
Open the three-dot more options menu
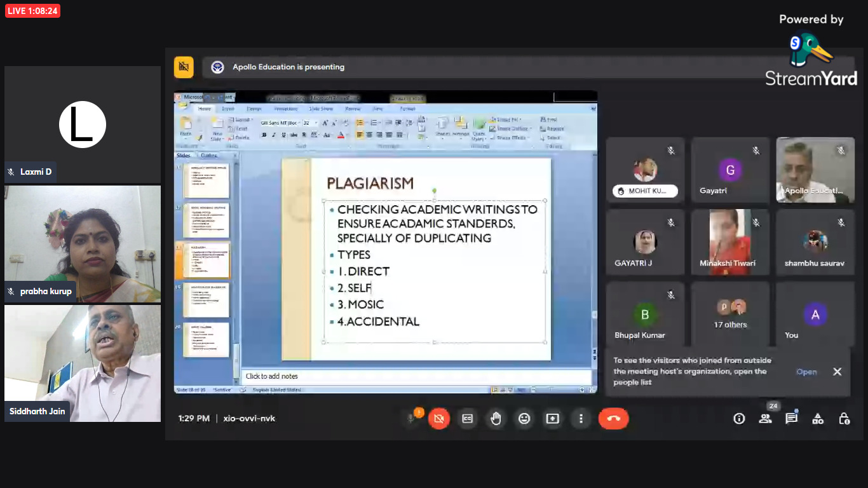point(581,418)
